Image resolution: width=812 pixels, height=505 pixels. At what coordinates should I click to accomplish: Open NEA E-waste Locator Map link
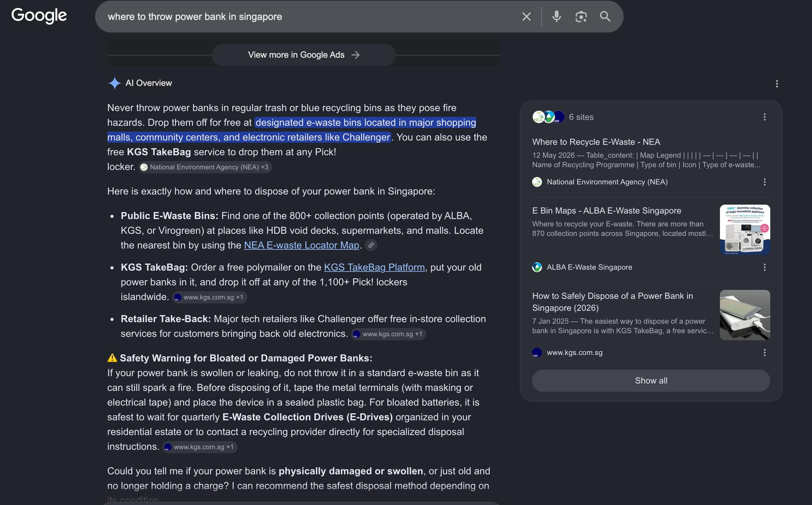(302, 245)
